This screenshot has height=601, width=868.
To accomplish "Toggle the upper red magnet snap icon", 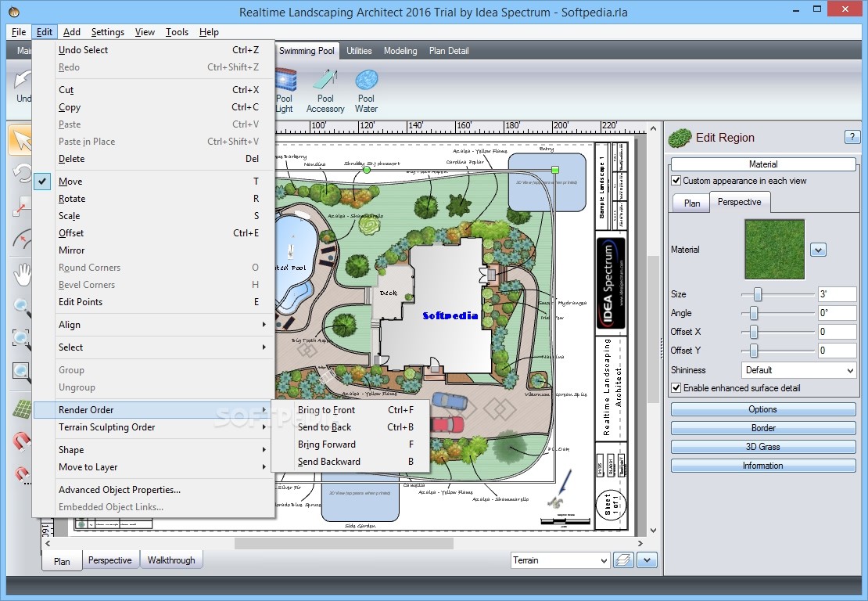I will coord(21,441).
